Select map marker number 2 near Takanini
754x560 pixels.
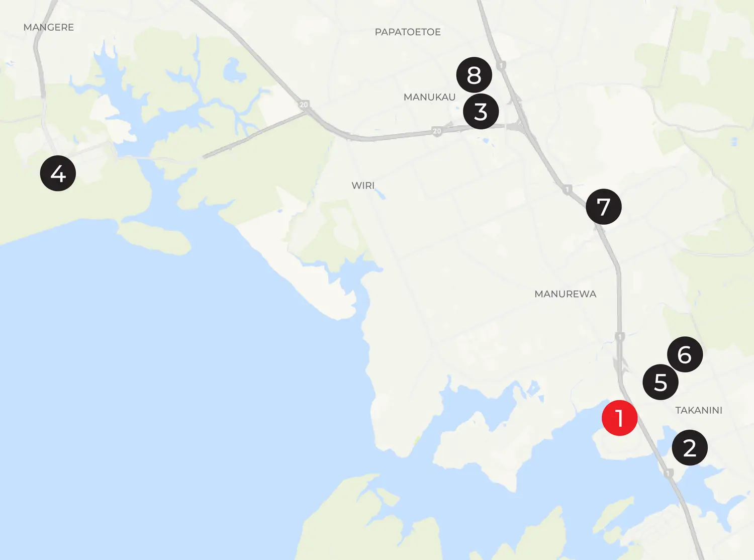pos(690,447)
